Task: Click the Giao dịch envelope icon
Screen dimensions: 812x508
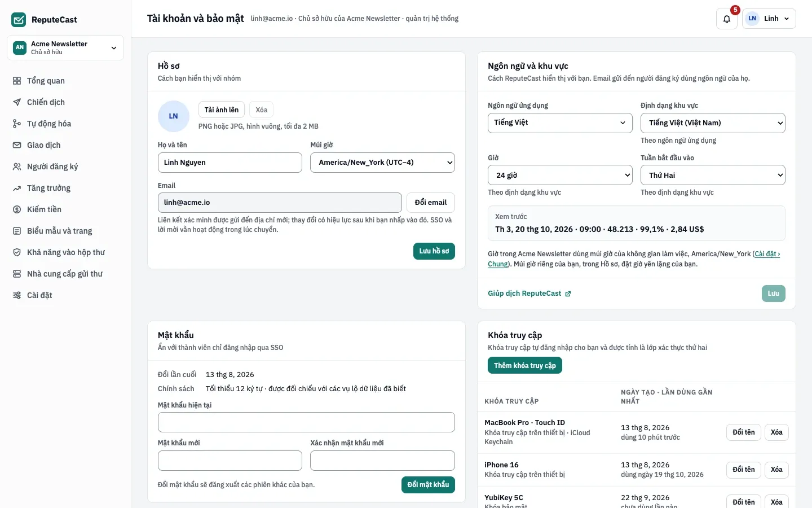Action: point(17,145)
